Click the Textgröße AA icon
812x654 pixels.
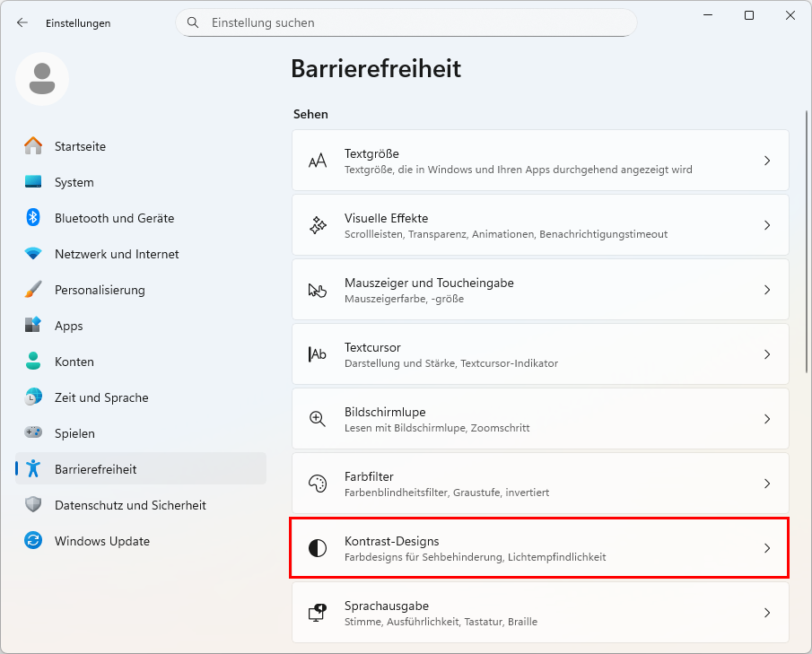click(318, 161)
